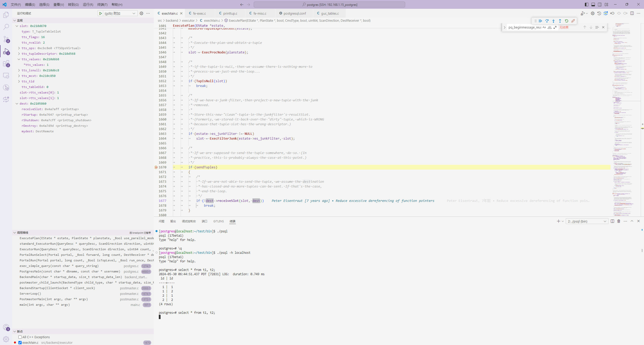Toggle Match Case in find widget
The width and height of the screenshot is (644, 345).
pos(544,27)
